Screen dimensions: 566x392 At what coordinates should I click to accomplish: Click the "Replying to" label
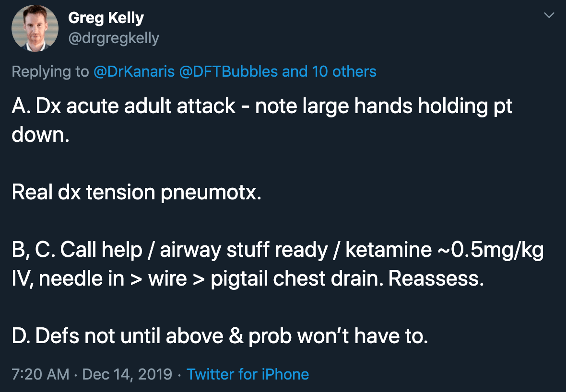click(x=50, y=71)
